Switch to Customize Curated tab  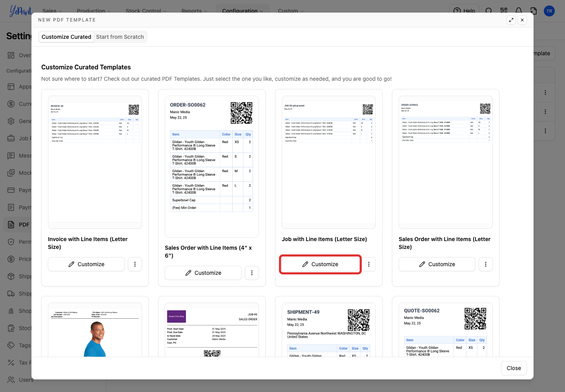(x=66, y=37)
